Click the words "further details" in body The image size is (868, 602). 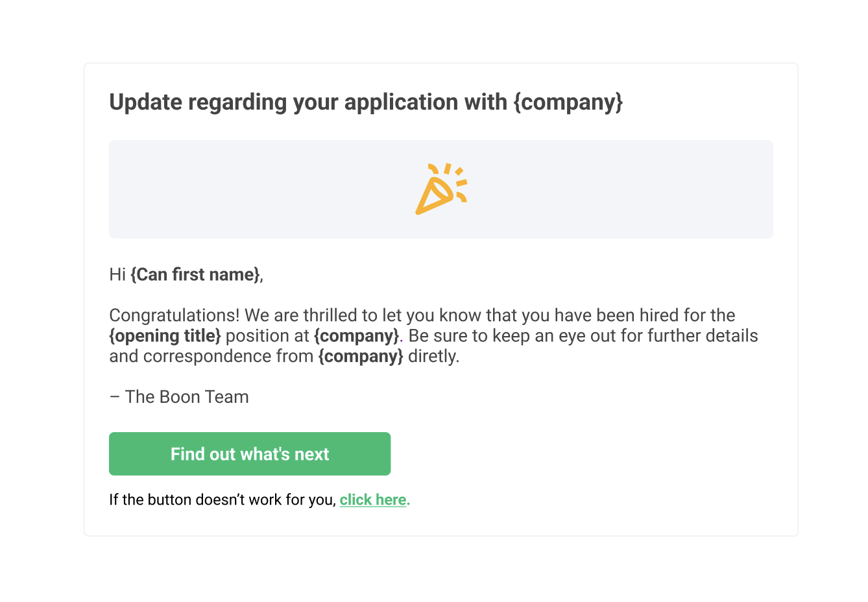(703, 335)
